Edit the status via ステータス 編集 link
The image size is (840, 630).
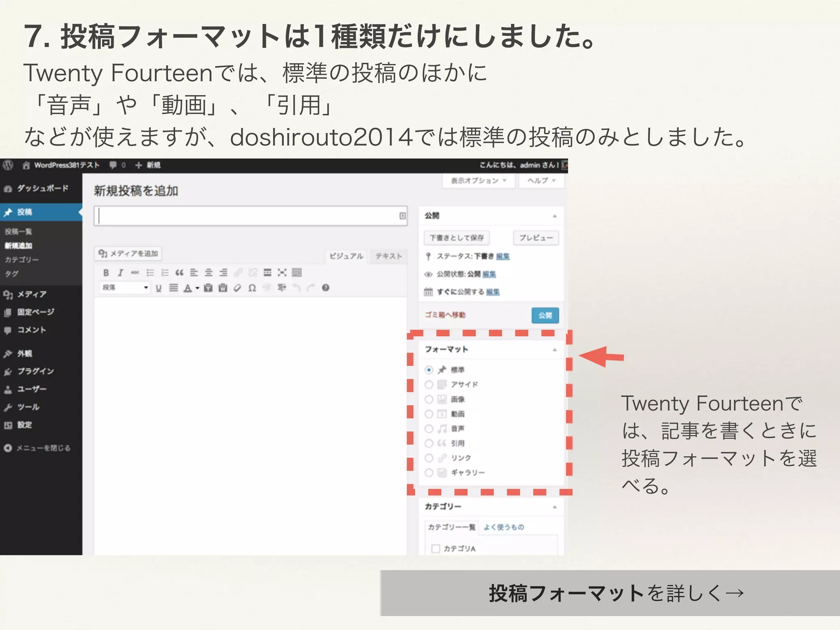[x=503, y=257]
